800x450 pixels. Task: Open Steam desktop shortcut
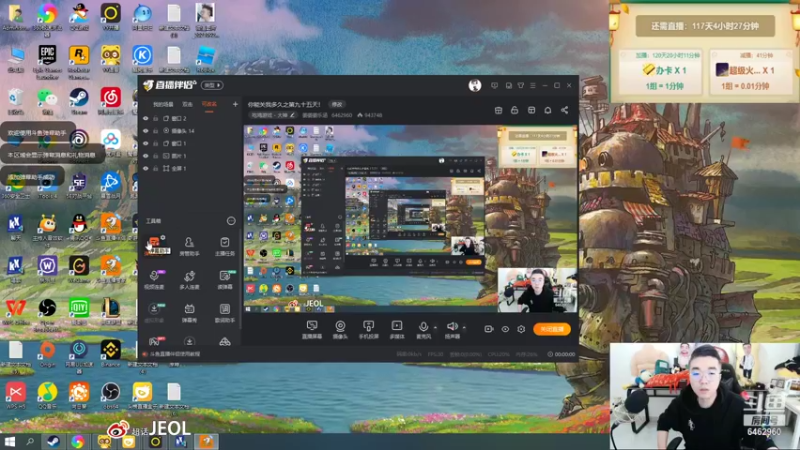[79, 101]
